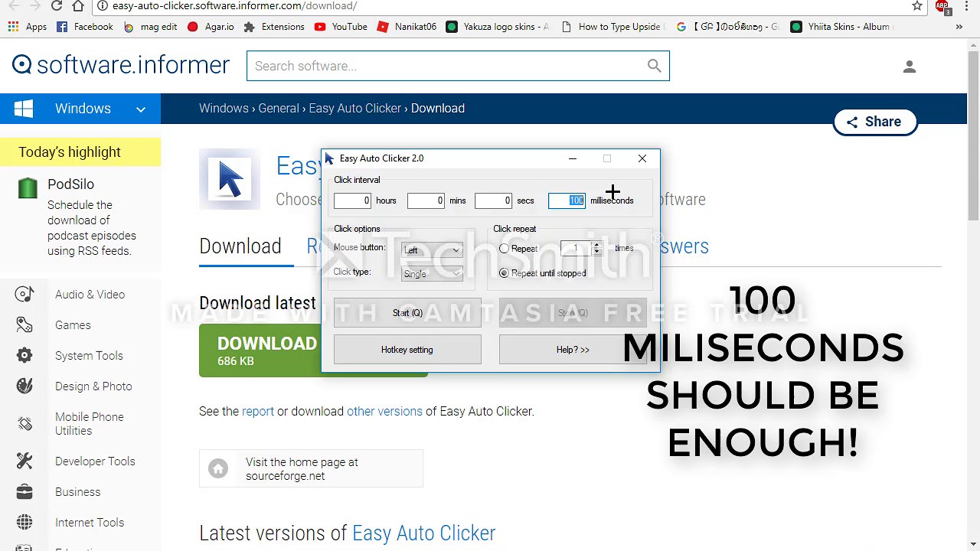Click the Share button
The image size is (980, 551).
click(874, 122)
